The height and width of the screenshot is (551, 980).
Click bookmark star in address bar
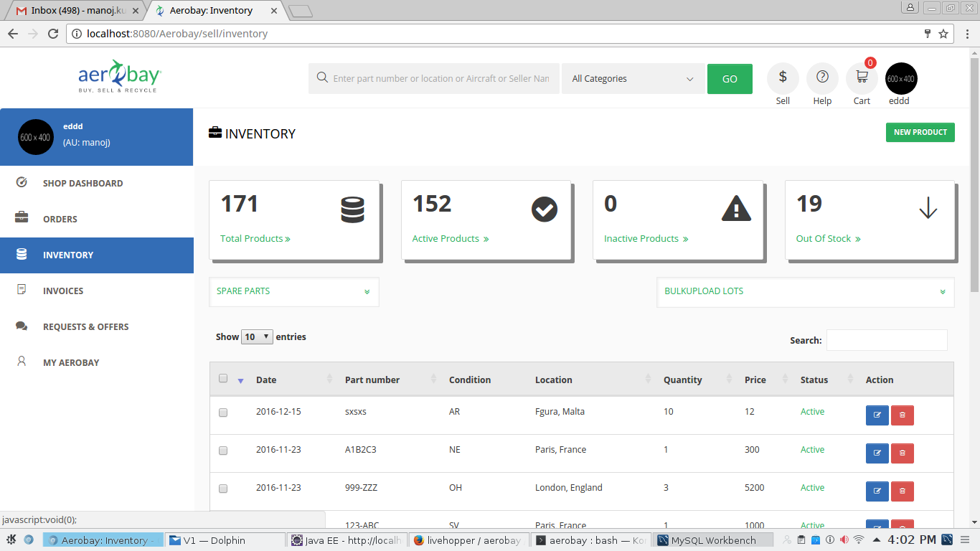[x=943, y=34]
